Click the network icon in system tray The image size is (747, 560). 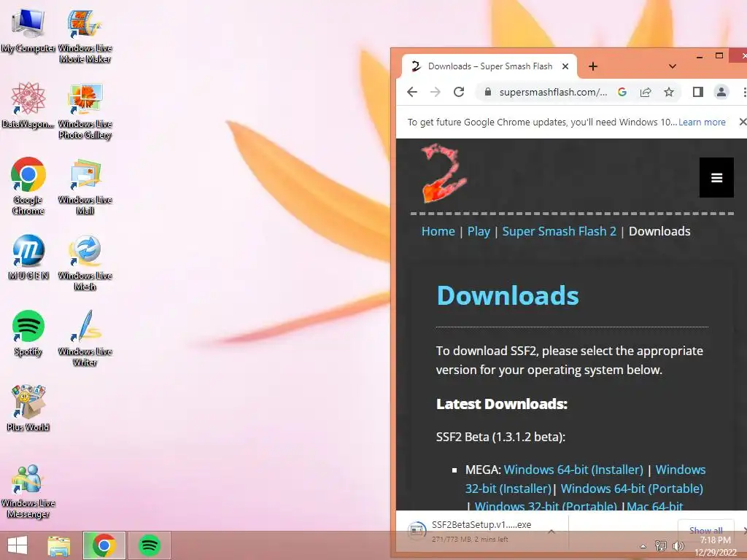[x=661, y=545]
